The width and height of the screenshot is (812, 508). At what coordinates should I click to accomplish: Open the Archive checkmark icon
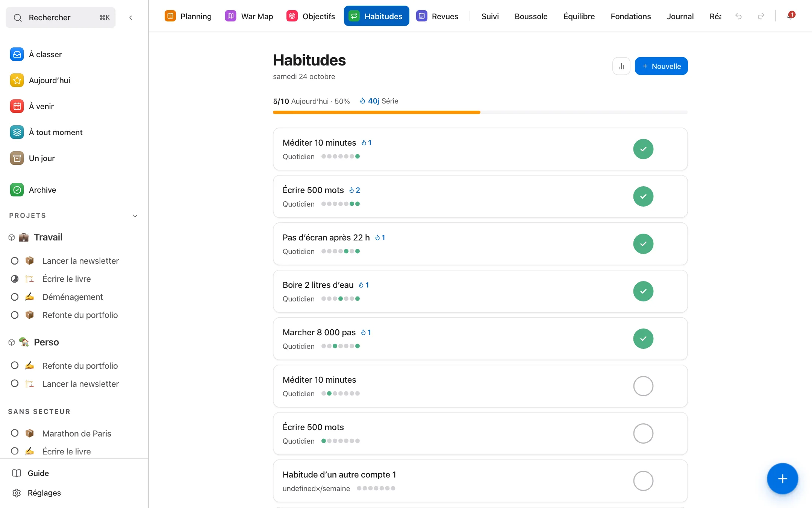click(x=17, y=190)
